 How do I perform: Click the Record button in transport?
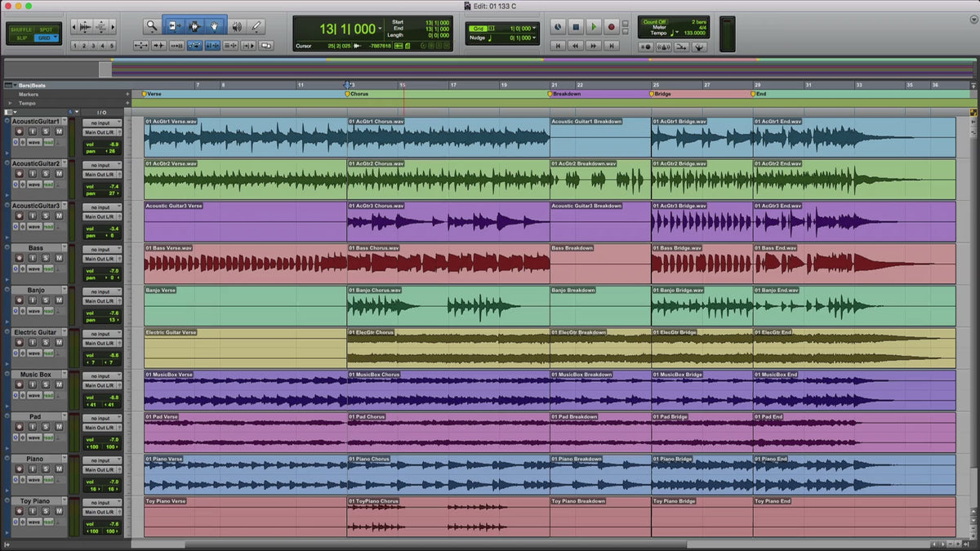(x=612, y=27)
